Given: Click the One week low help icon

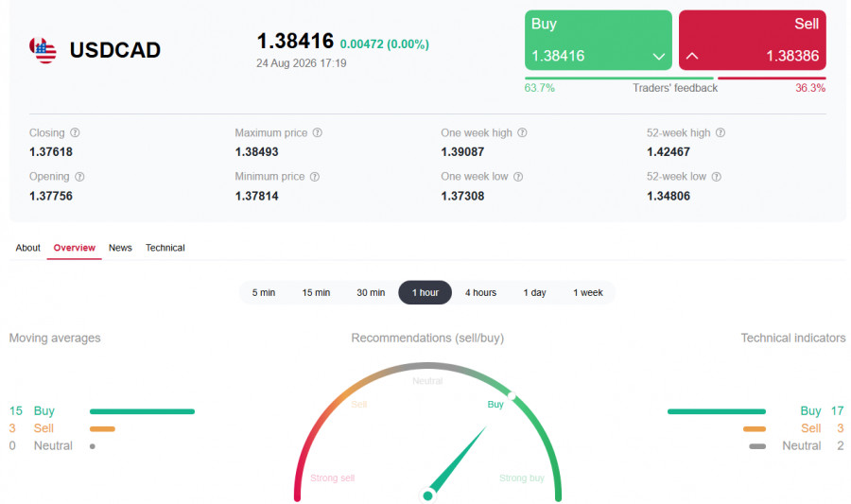Looking at the screenshot, I should point(518,176).
